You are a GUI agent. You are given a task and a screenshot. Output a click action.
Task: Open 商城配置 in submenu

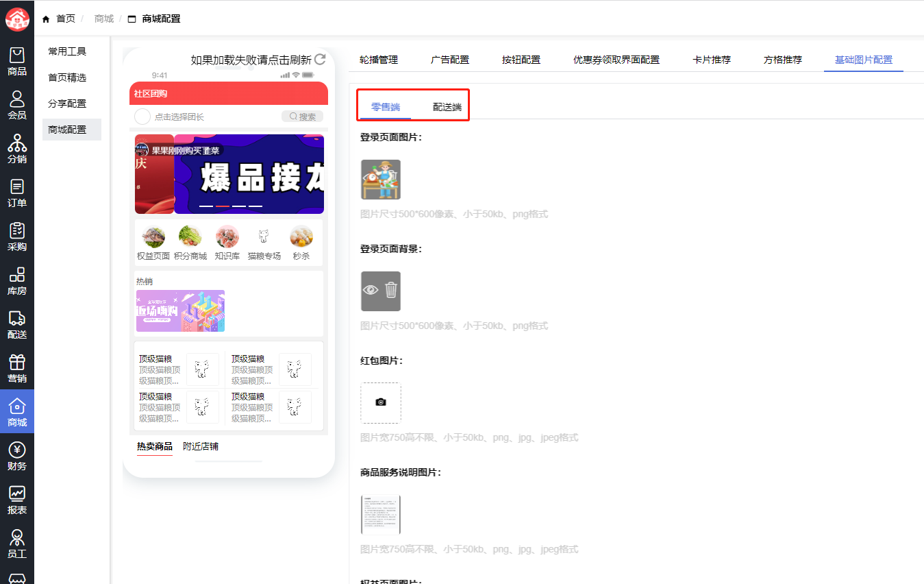click(72, 130)
